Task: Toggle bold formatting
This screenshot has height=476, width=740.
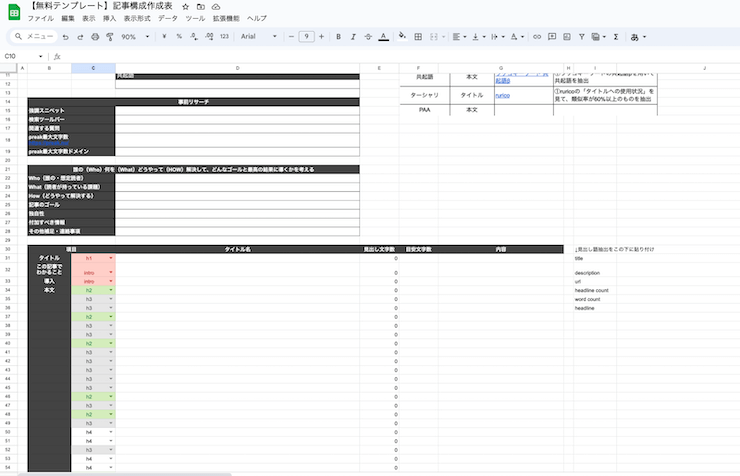Action: point(338,37)
